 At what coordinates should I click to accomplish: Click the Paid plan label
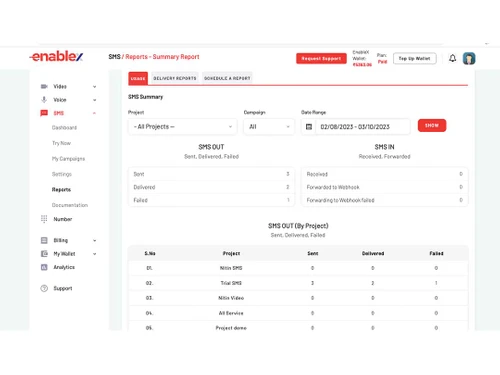[x=382, y=62]
